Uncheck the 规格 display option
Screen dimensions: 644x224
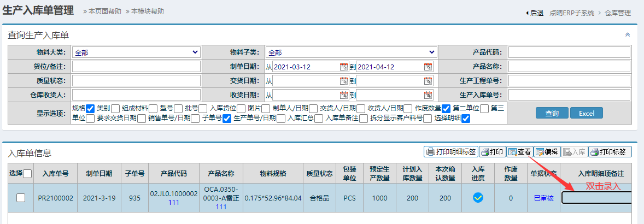(91, 108)
